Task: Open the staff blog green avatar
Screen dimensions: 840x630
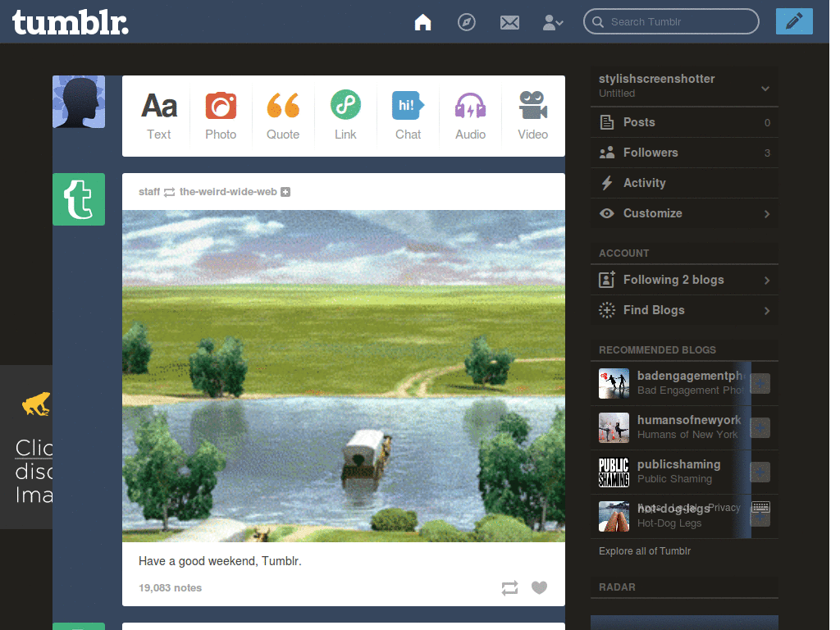Action: (79, 199)
